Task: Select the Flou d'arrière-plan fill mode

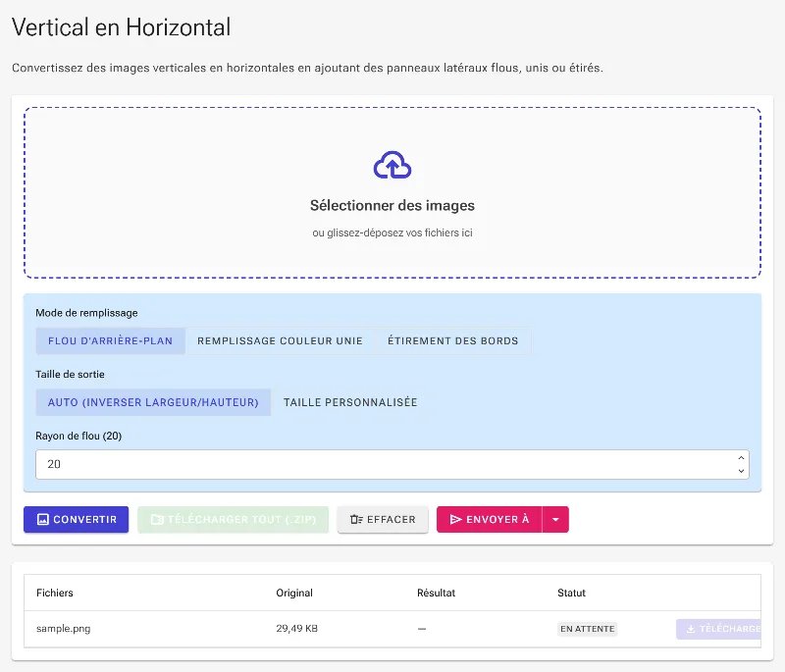Action: (x=111, y=340)
